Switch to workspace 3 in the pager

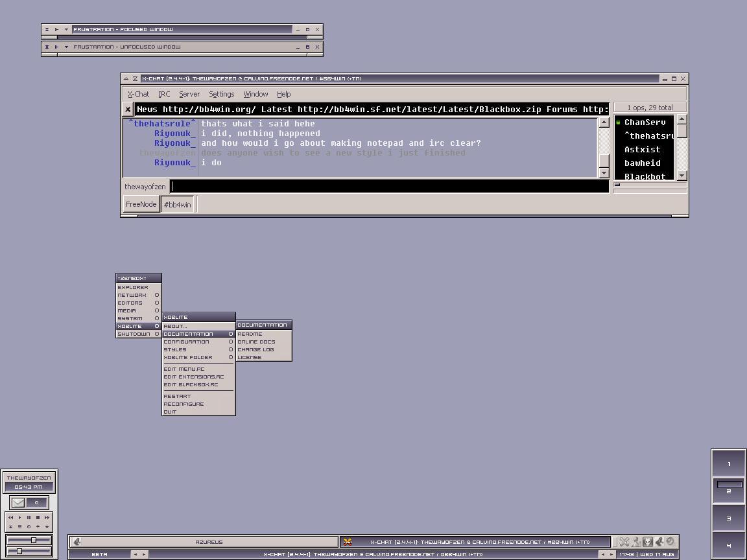coord(728,518)
